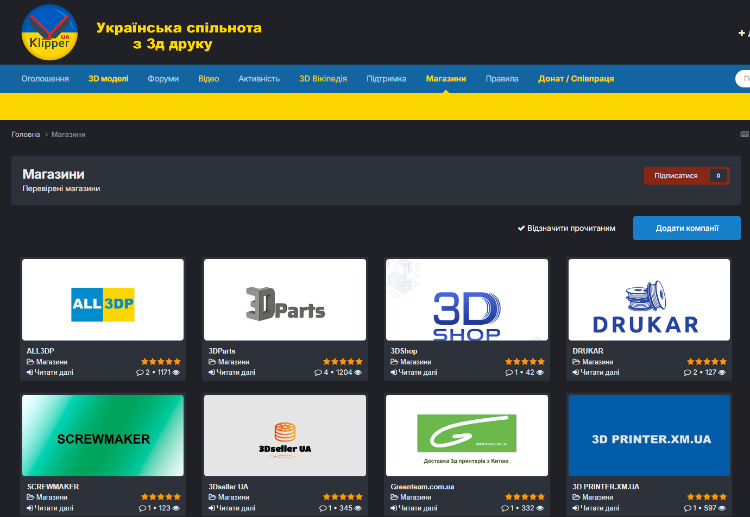The image size is (750, 517).
Task: Click the Додати компанії button
Action: 686,228
